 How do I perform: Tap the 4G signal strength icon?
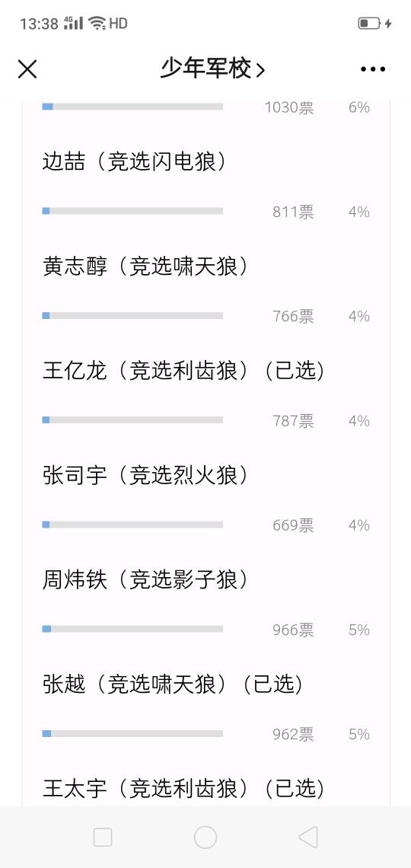click(74, 24)
